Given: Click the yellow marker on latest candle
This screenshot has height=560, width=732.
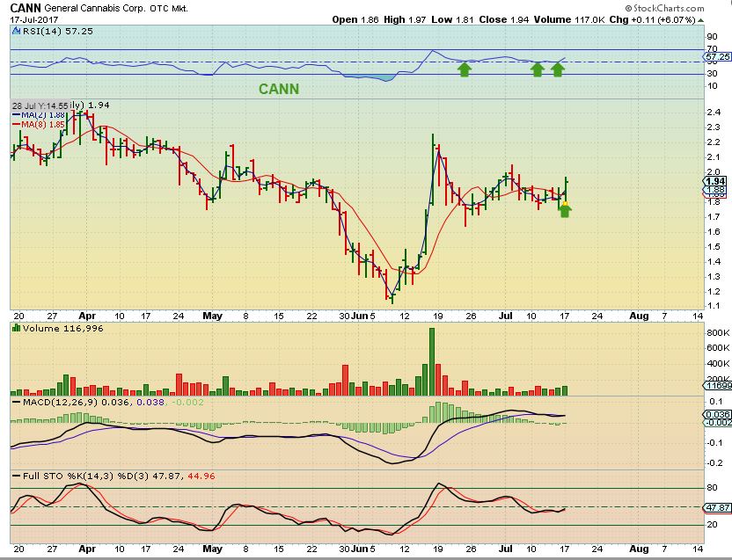Looking at the screenshot, I should 565,203.
